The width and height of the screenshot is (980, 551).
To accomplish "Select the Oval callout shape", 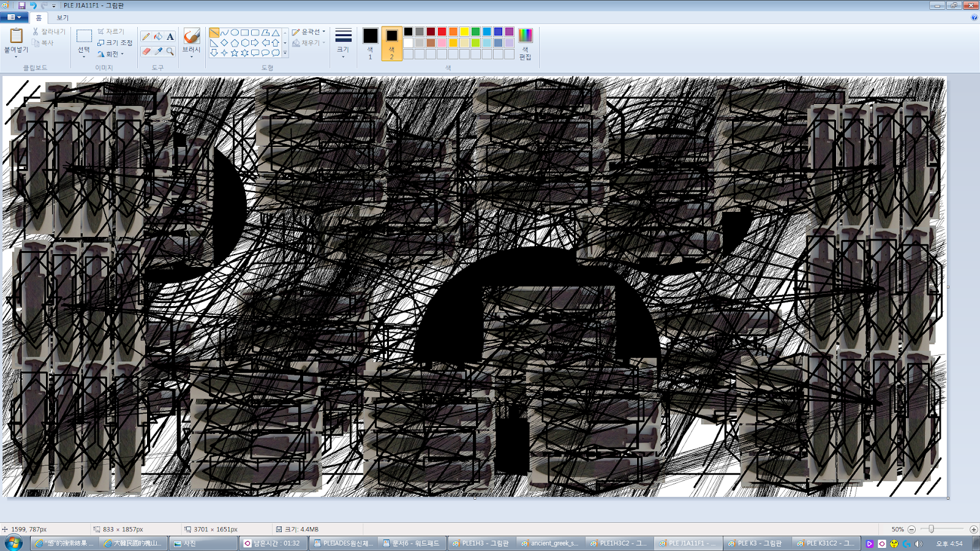I will pos(265,53).
